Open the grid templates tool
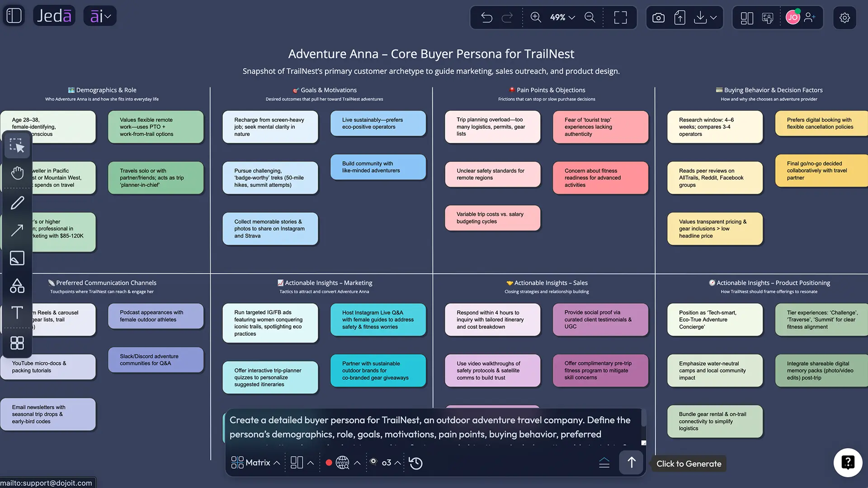This screenshot has width=868, height=488. click(17, 343)
